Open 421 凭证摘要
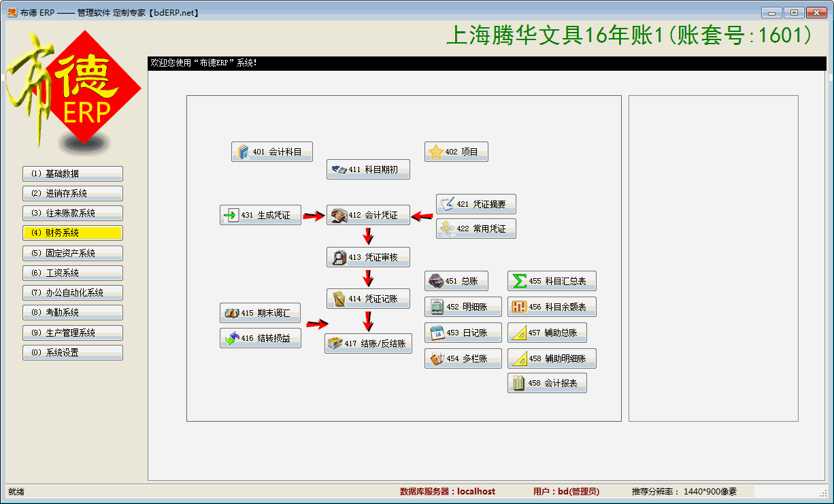Image resolution: width=834 pixels, height=504 pixels. click(x=476, y=204)
